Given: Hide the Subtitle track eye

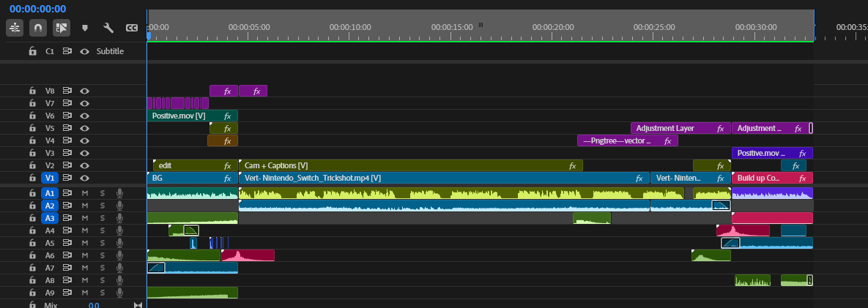Looking at the screenshot, I should pos(84,51).
